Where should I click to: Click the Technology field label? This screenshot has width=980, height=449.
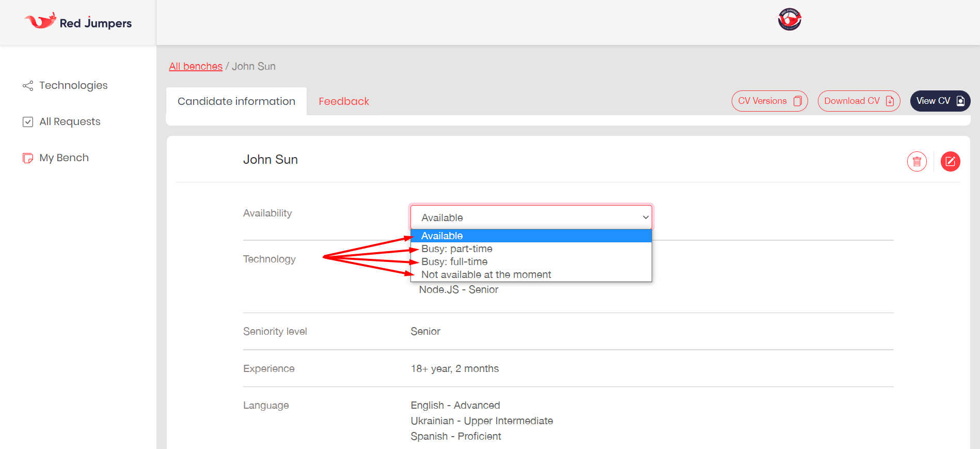coord(270,259)
